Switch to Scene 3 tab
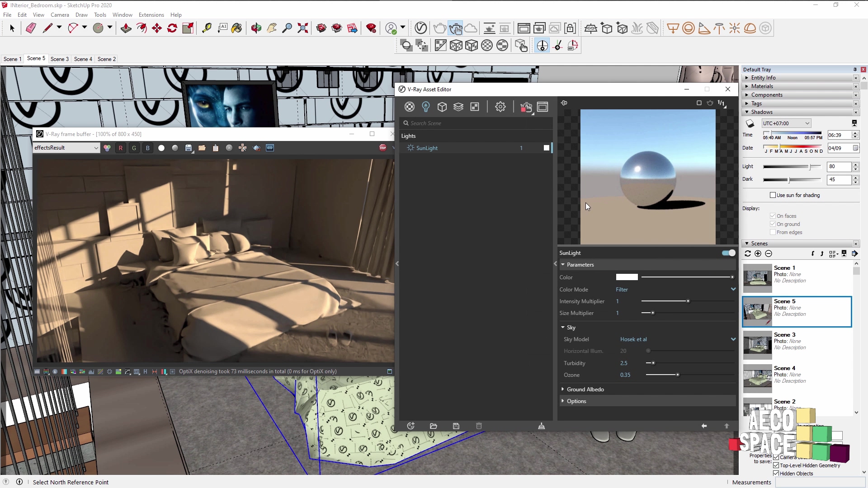The image size is (868, 488). coord(59,59)
